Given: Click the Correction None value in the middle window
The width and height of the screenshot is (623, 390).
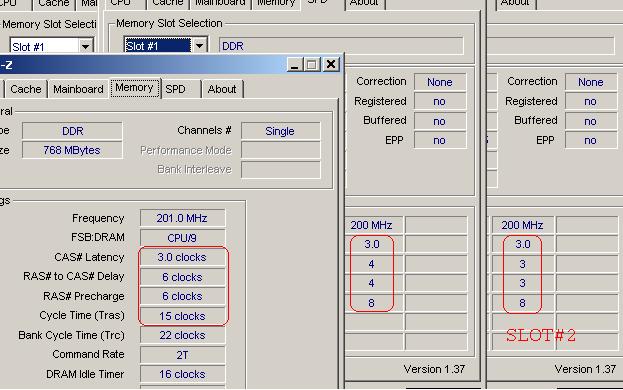Looking at the screenshot, I should [439, 82].
